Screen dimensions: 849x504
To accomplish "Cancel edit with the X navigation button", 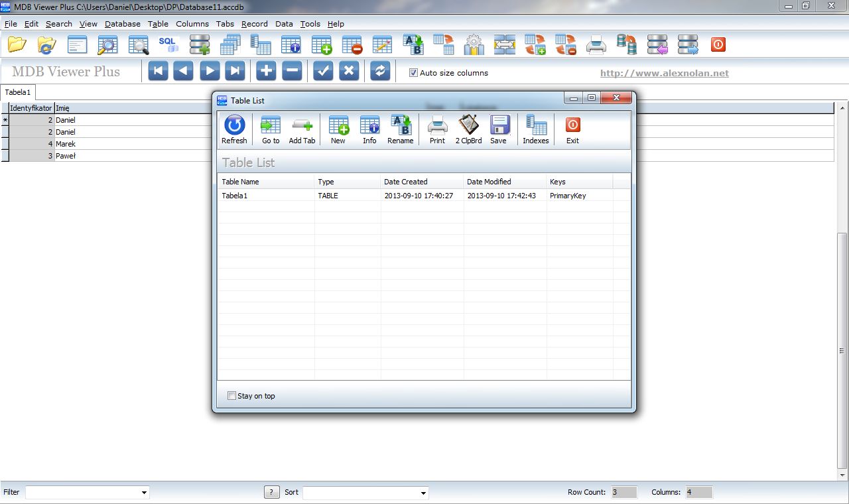I will [349, 71].
